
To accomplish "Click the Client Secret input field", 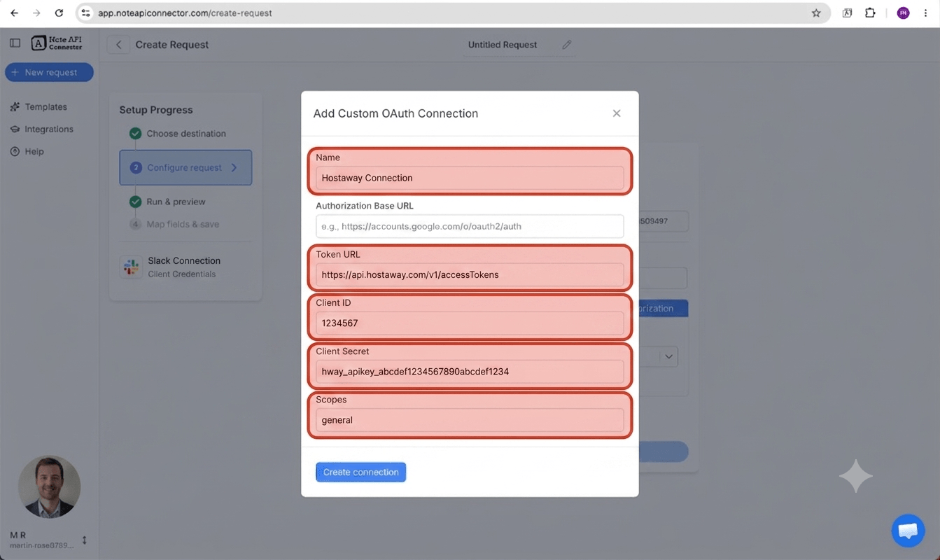I will [x=470, y=371].
